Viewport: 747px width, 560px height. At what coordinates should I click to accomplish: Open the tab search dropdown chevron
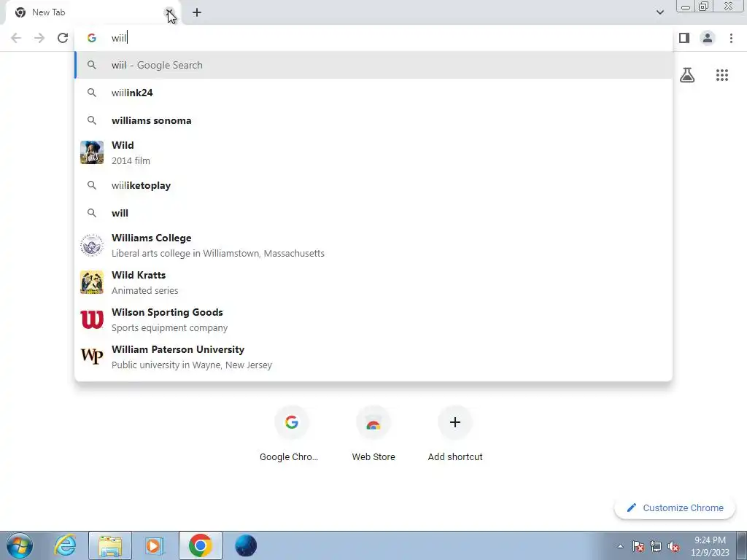(659, 12)
